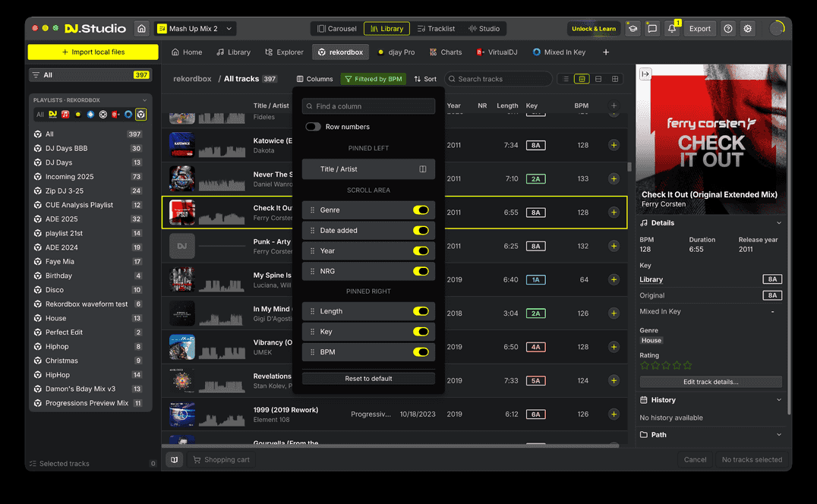817x504 pixels.
Task: Open the help question mark icon
Action: [728, 29]
